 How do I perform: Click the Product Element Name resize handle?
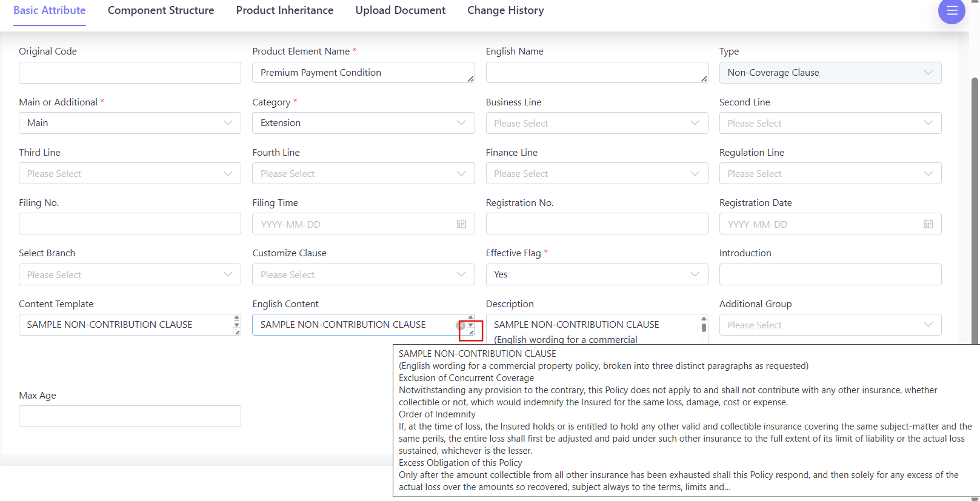(x=470, y=79)
